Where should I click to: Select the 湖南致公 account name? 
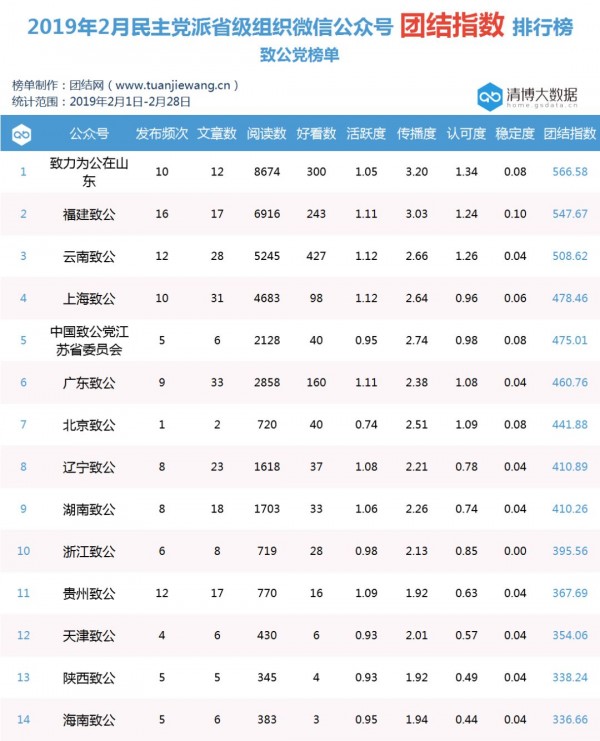(89, 509)
